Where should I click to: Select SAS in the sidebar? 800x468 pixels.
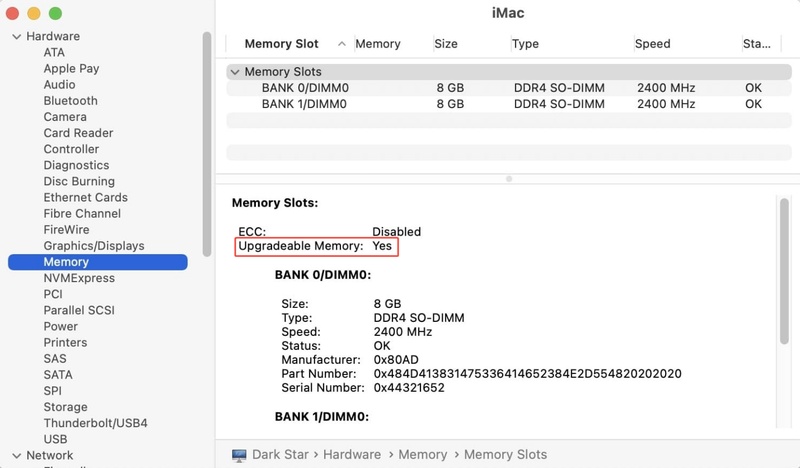click(55, 359)
